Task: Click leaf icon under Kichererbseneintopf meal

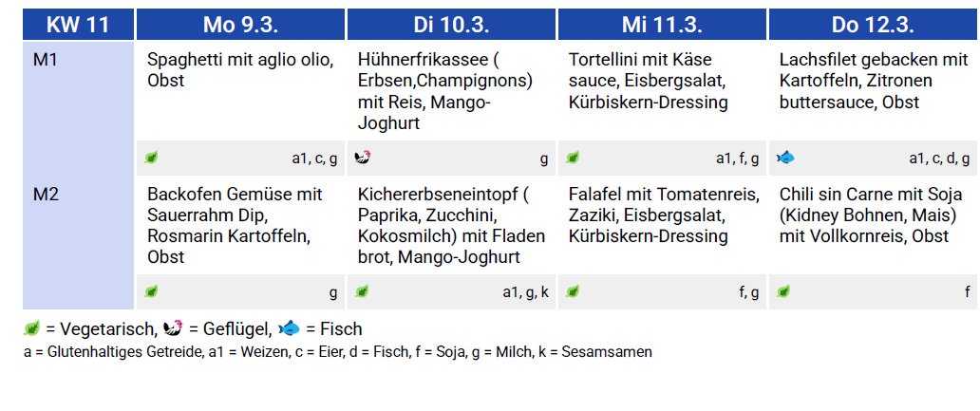Action: pos(363,291)
